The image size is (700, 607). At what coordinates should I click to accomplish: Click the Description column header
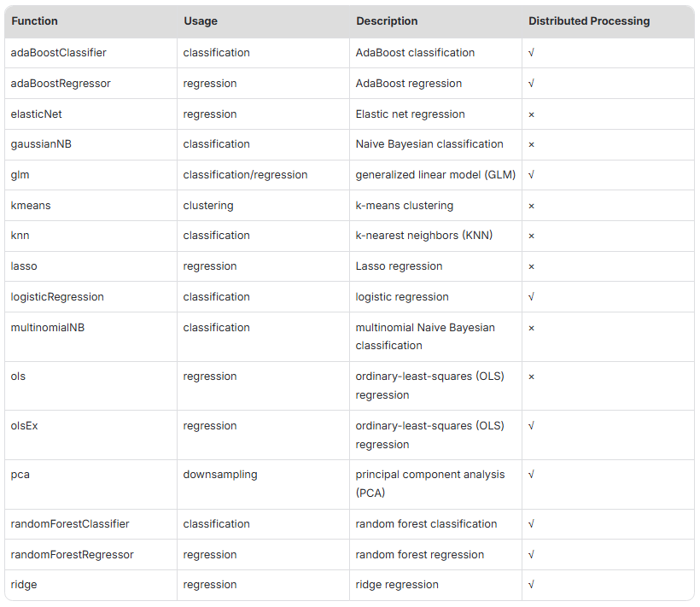(387, 21)
